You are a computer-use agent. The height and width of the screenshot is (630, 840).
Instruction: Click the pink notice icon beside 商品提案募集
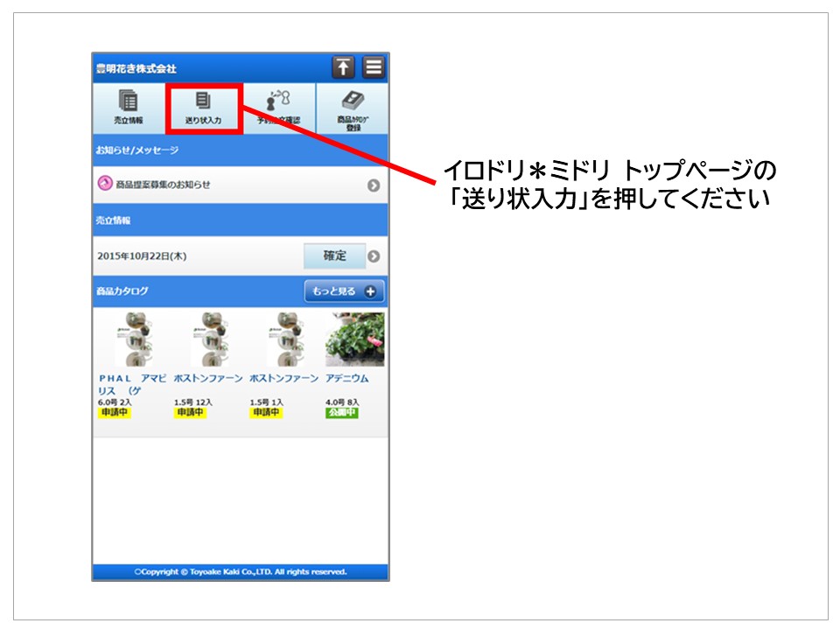pos(105,185)
